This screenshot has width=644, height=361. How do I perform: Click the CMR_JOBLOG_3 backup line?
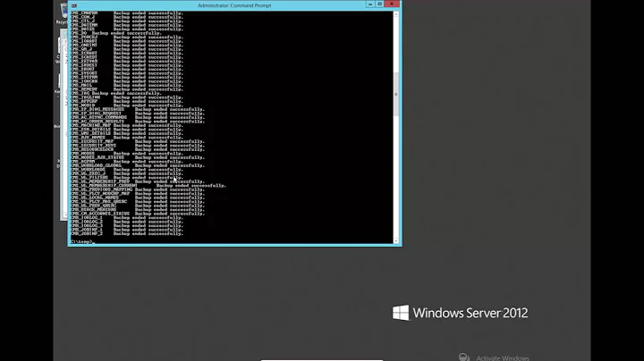(126, 225)
